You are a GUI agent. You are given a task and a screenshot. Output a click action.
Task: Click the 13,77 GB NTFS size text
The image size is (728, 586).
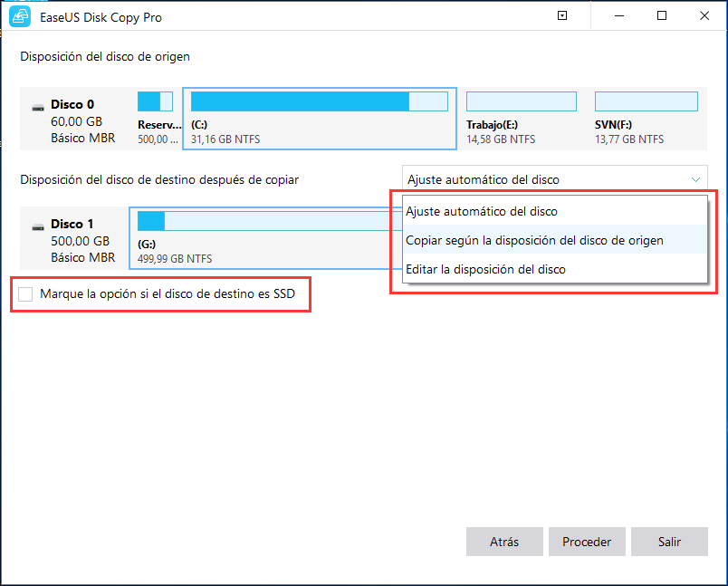pos(629,139)
